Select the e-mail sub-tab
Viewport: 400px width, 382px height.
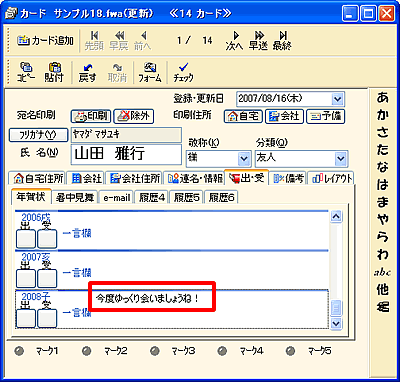(x=116, y=198)
